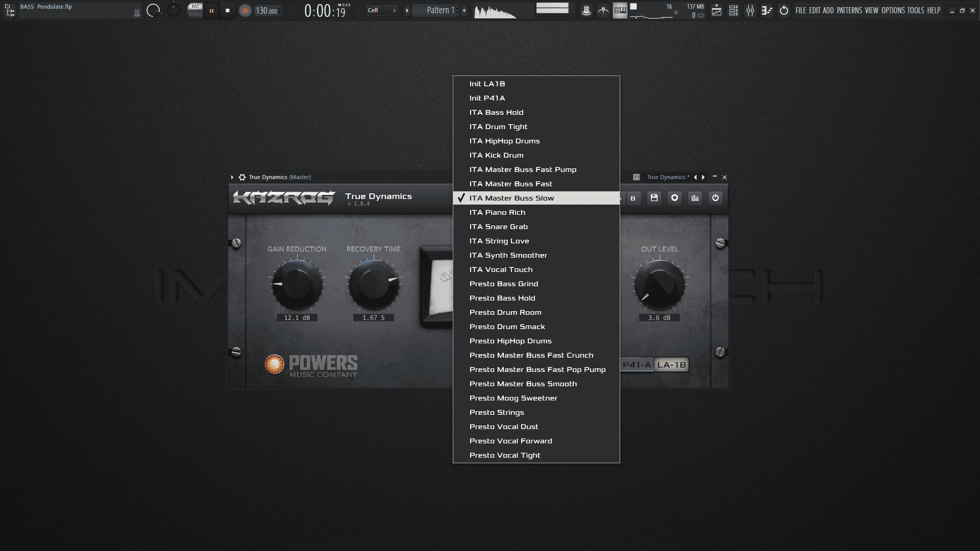Screen dimensions: 980x551
Task: Open the TOOLS menu
Action: click(916, 10)
